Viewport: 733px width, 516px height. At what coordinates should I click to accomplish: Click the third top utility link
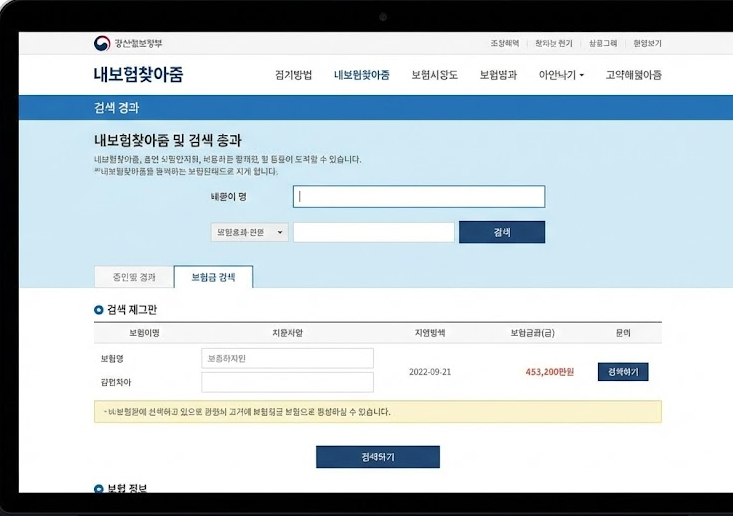[x=603, y=43]
